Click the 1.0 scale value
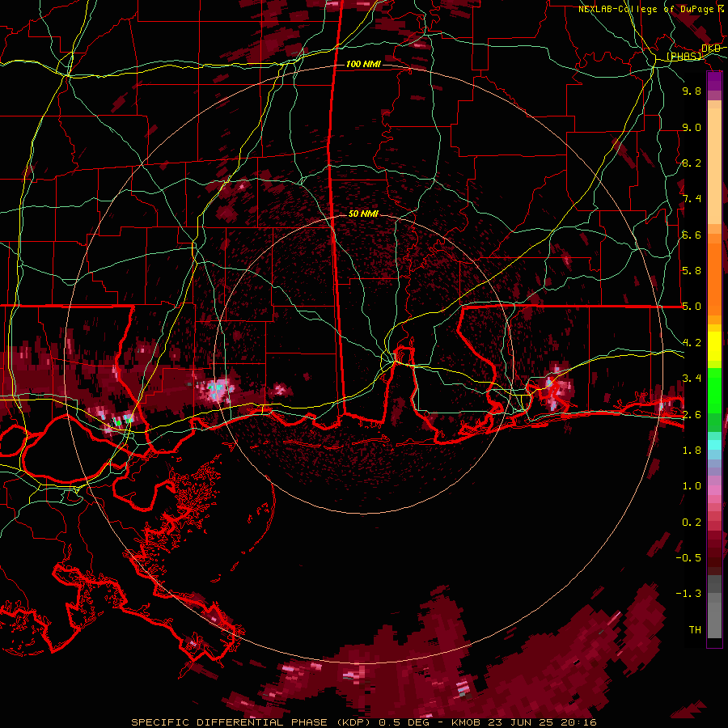The image size is (728, 728). pyautogui.click(x=692, y=486)
